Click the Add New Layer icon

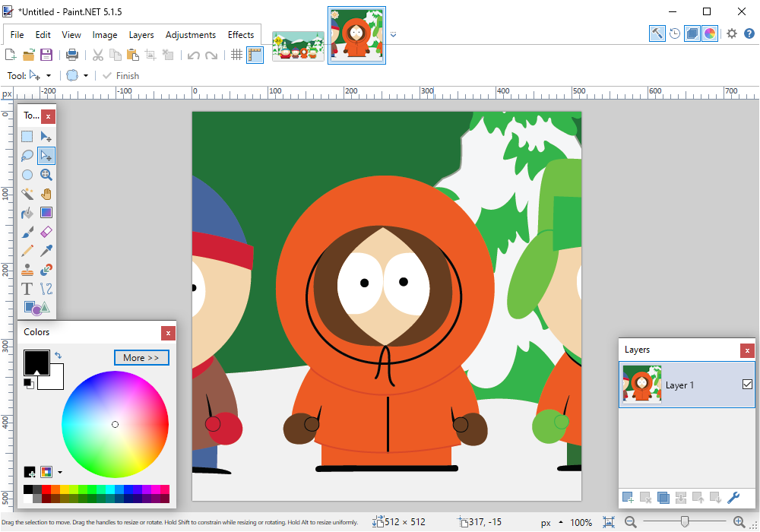[628, 497]
